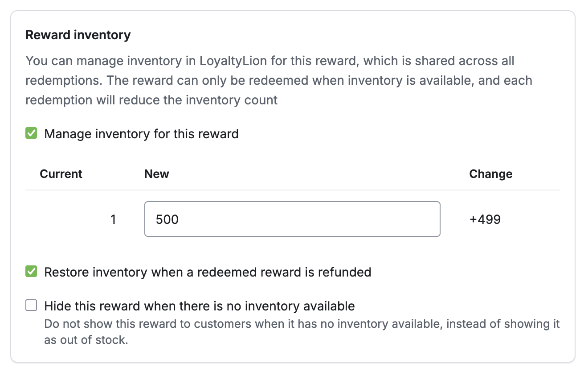This screenshot has height=372, width=588.
Task: Click the New column header
Action: [x=156, y=174]
